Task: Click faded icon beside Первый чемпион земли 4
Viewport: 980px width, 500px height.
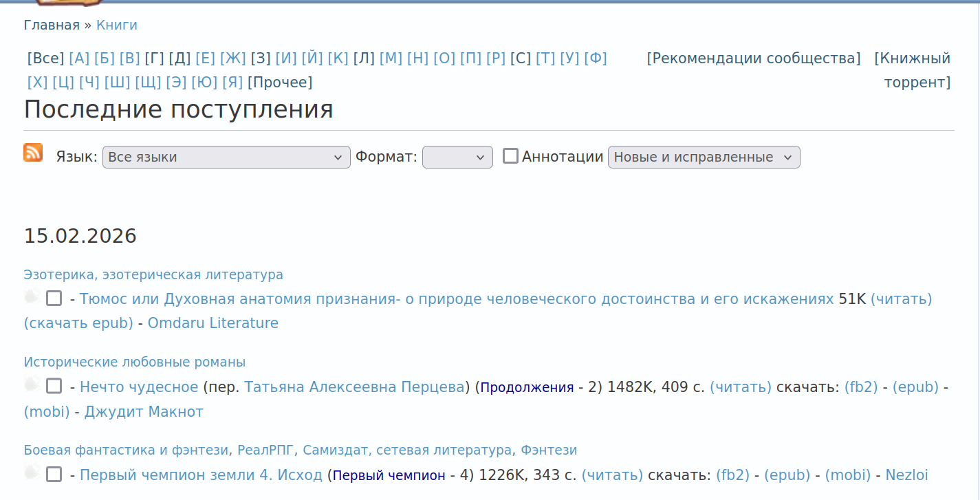Action: coord(31,473)
